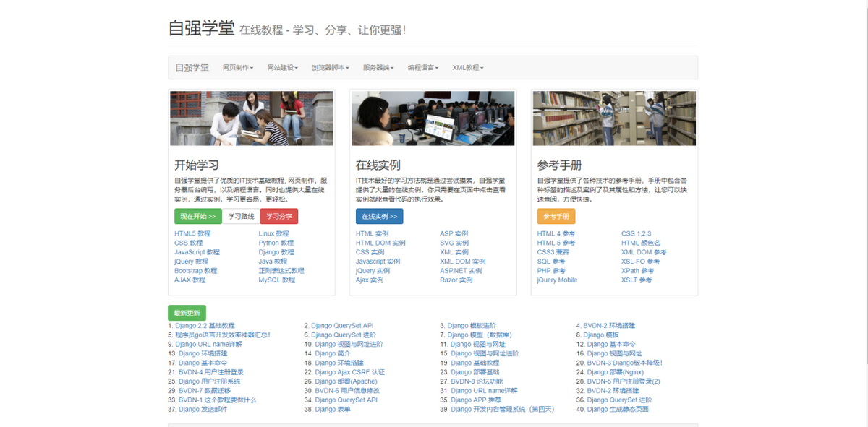Open item 21 BVDN-4 用户注册登录

click(x=211, y=372)
